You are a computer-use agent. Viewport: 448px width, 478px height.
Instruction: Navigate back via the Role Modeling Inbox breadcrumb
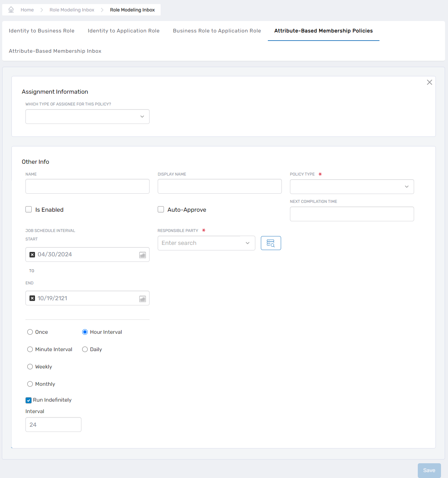(x=71, y=10)
